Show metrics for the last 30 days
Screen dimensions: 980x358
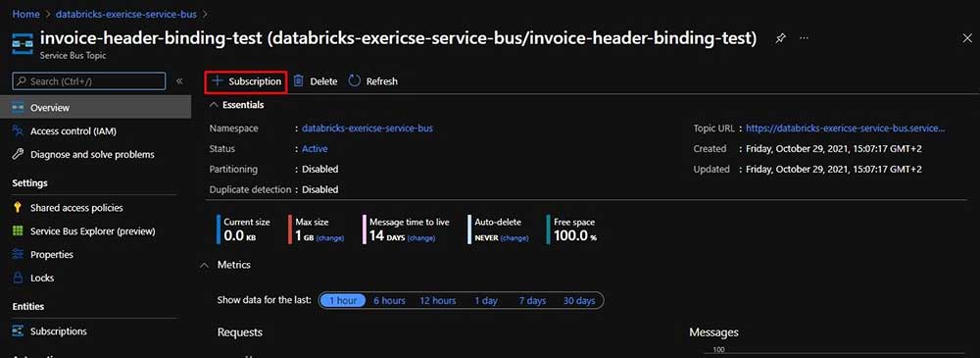pyautogui.click(x=579, y=301)
